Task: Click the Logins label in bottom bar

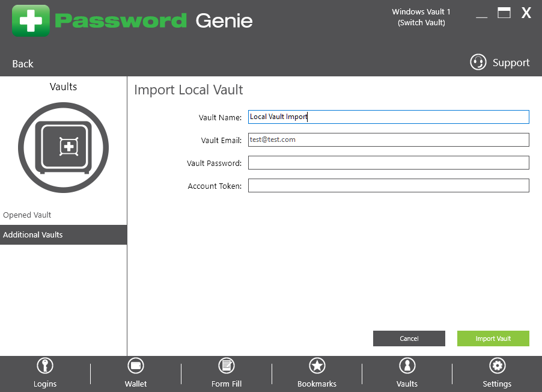Action: pyautogui.click(x=45, y=384)
